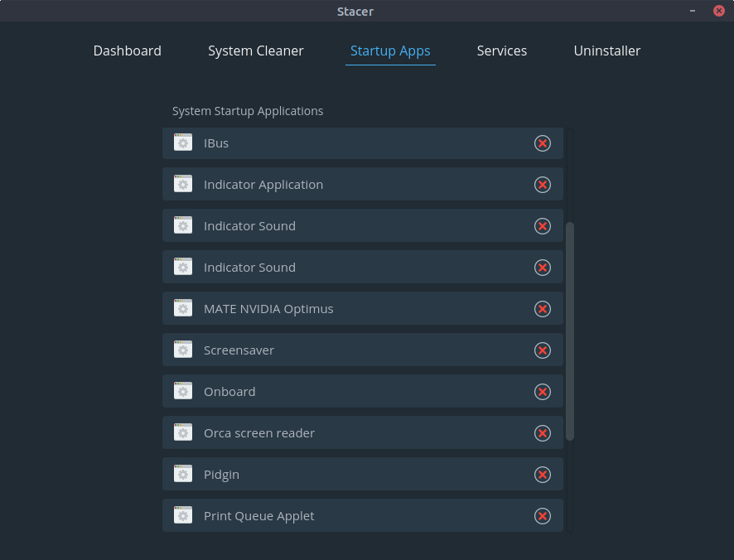Remove Pidgin from startup apps
The height and width of the screenshot is (560, 734).
point(542,475)
